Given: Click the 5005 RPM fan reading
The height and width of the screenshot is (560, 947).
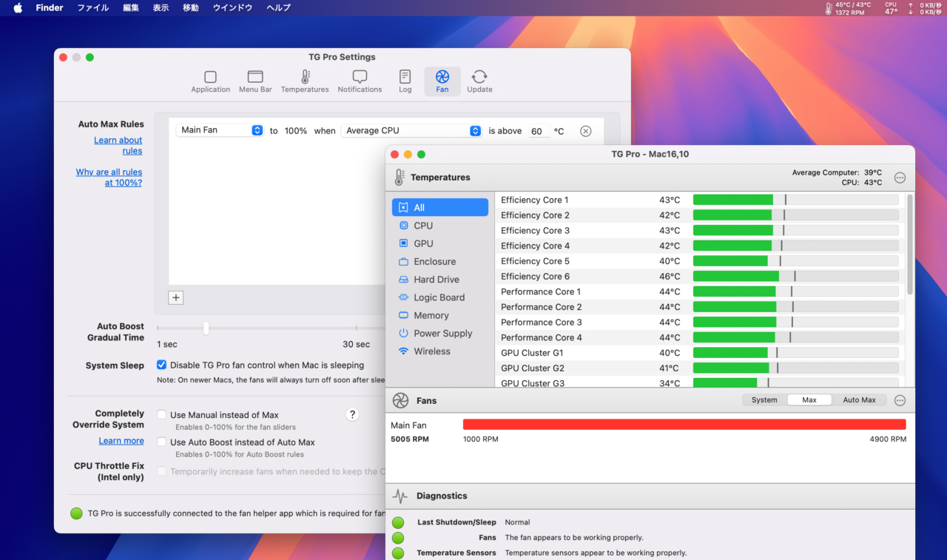Looking at the screenshot, I should click(410, 439).
